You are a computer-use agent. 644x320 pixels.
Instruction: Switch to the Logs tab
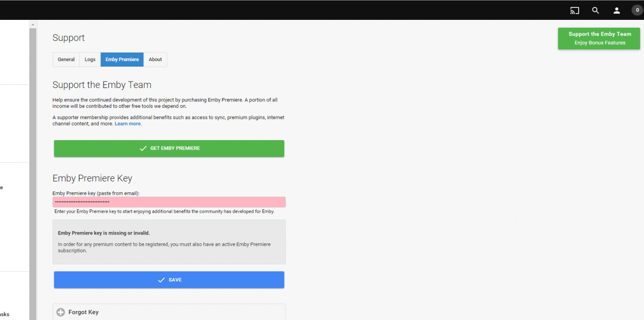90,60
